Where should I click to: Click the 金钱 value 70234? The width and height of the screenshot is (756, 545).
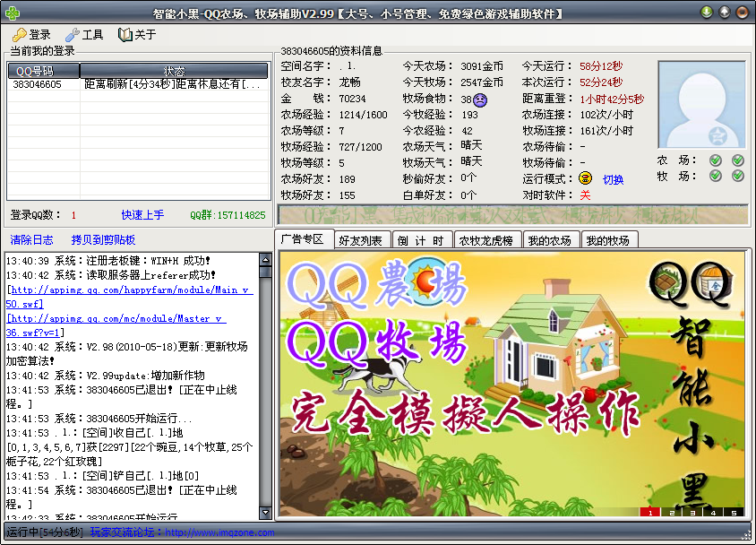point(352,99)
